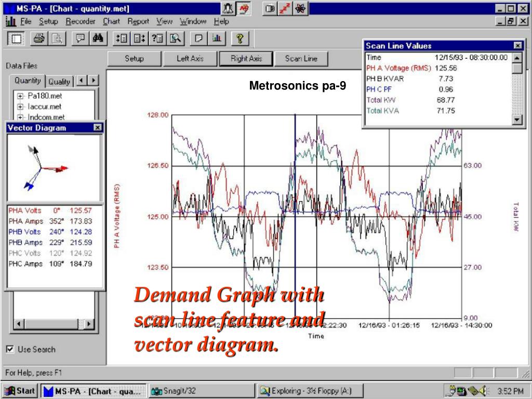Image resolution: width=532 pixels, height=399 pixels.
Task: Click the Scan Line button
Action: (x=301, y=59)
